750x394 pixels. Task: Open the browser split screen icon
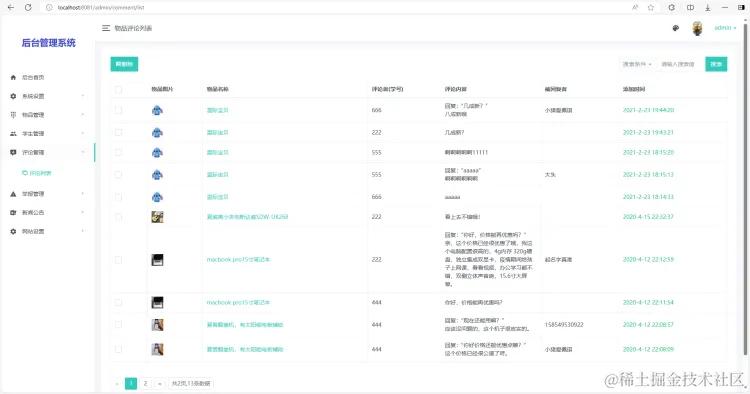(690, 7)
